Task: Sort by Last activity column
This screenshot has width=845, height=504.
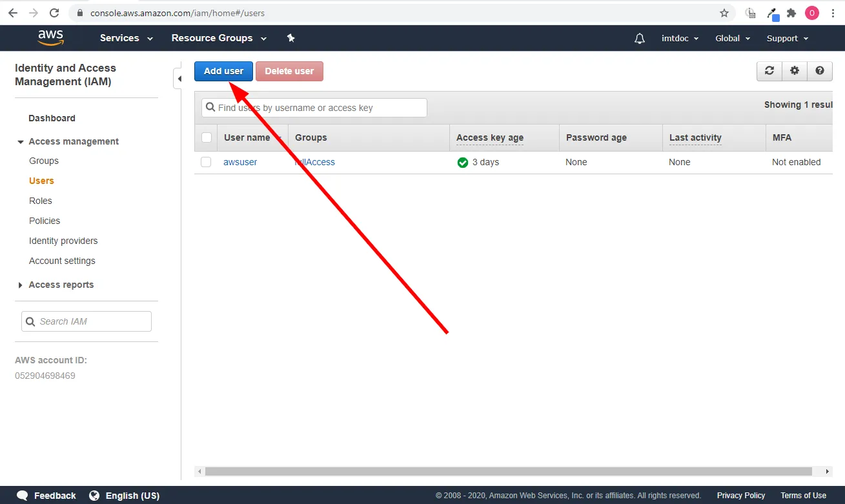Action: (x=695, y=137)
